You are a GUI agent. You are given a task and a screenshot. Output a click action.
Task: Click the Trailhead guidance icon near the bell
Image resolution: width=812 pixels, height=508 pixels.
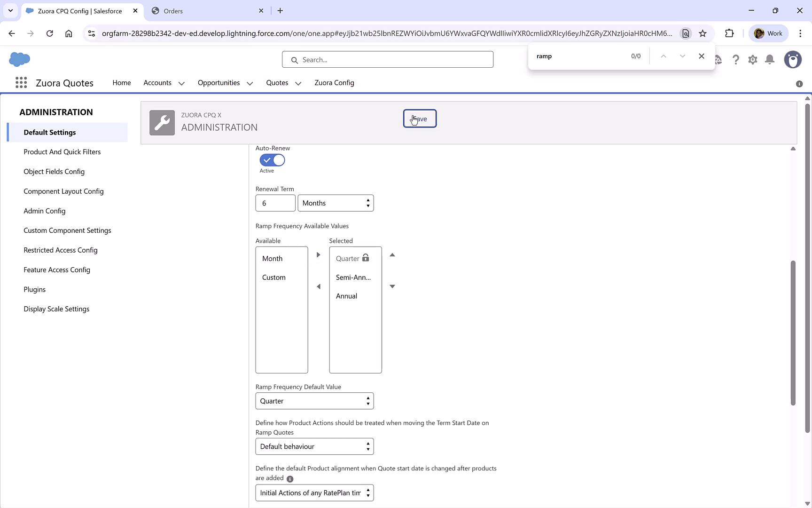click(x=718, y=60)
